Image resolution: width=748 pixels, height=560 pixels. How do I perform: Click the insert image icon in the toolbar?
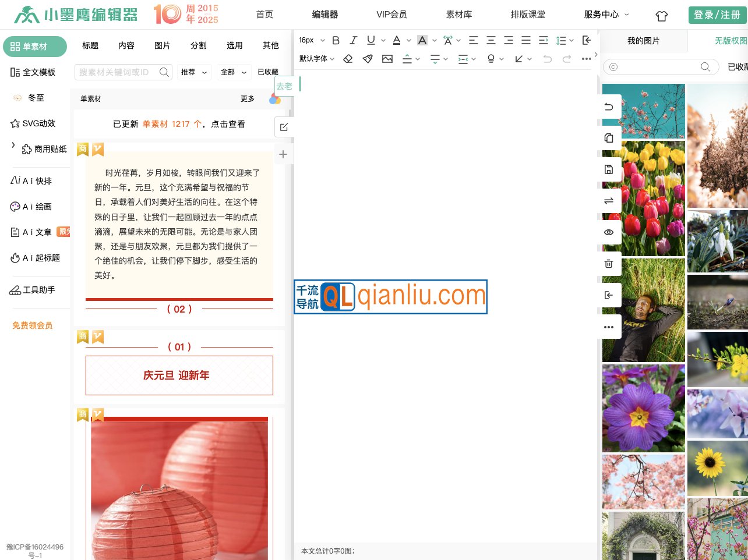pos(387,59)
